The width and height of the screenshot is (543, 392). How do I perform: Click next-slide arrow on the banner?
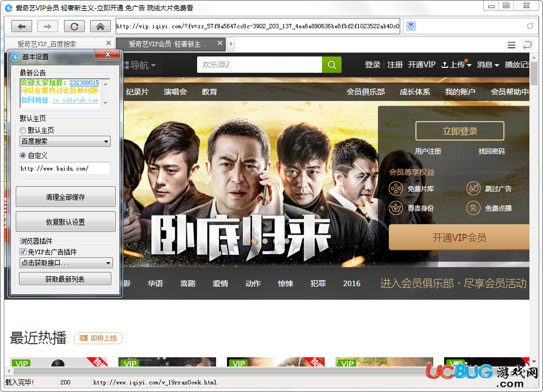pos(361,175)
